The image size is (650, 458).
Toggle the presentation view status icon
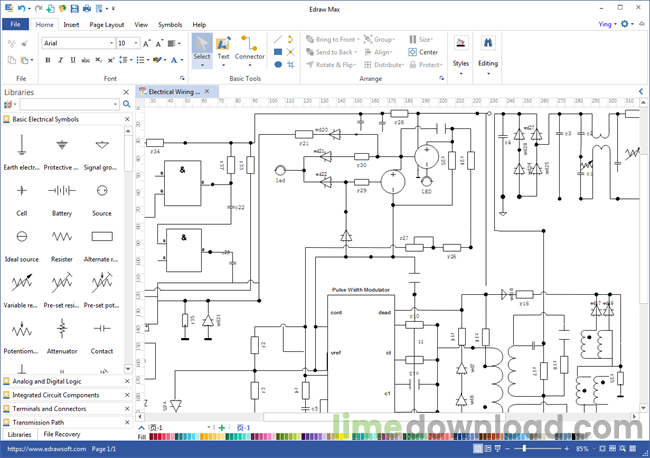[x=498, y=448]
